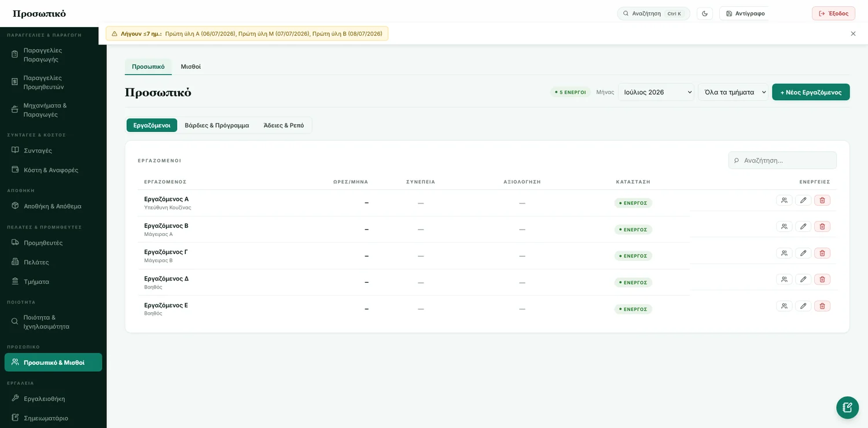The image size is (868, 428).
Task: Switch to the Μισθοί tab
Action: pos(190,67)
